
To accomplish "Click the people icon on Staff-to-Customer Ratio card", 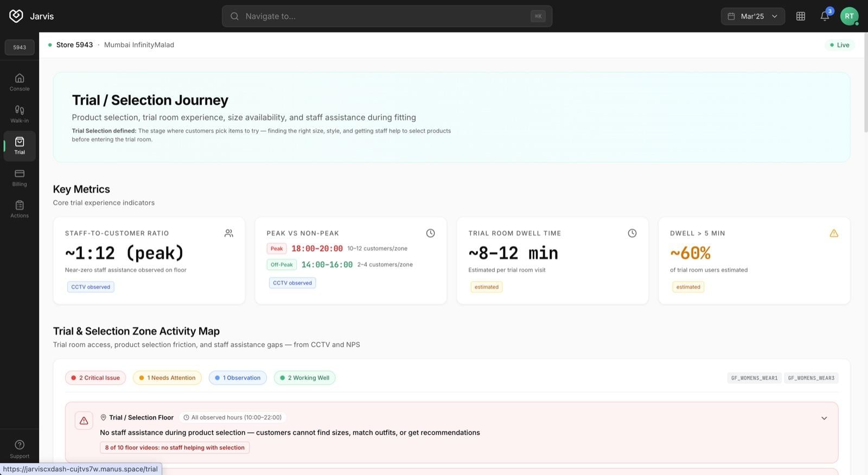I will 229,233.
